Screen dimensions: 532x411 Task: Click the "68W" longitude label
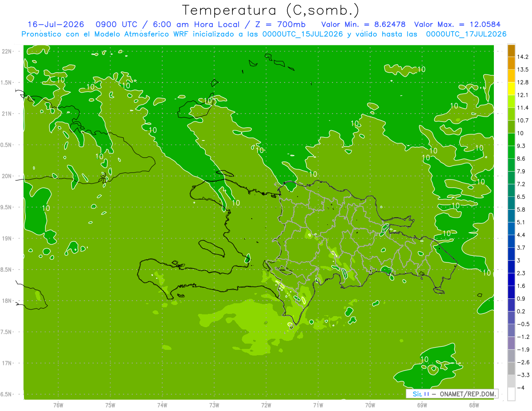pos(474,405)
